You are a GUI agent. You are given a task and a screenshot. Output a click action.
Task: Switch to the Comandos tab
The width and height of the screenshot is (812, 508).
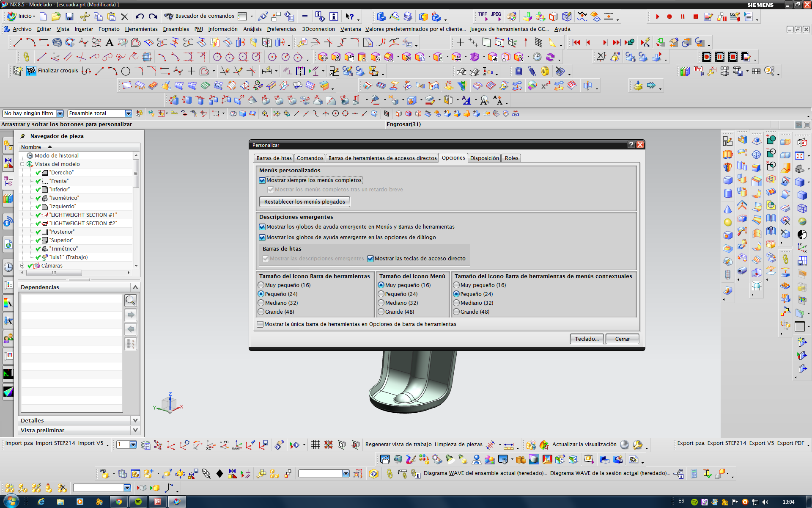310,158
